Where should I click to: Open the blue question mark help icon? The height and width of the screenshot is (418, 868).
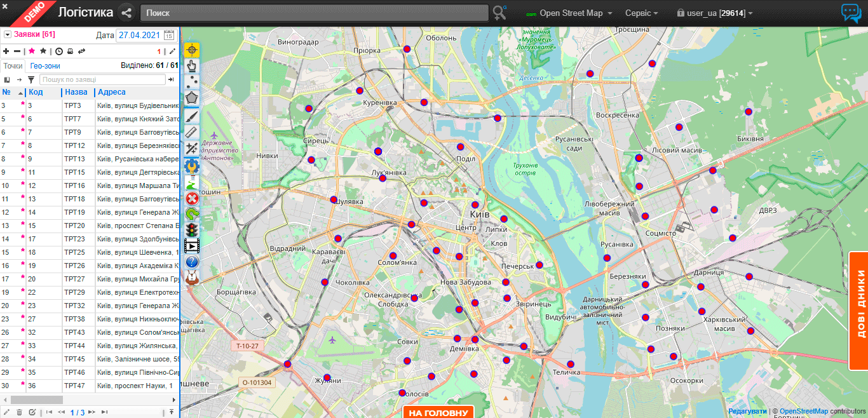[x=191, y=262]
